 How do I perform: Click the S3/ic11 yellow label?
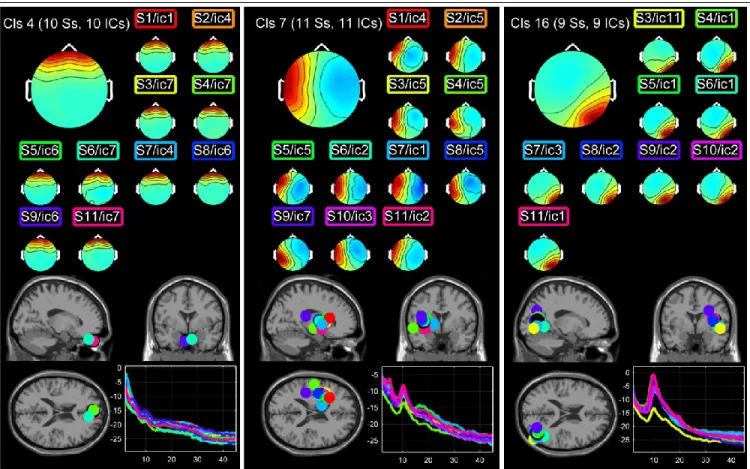click(659, 19)
